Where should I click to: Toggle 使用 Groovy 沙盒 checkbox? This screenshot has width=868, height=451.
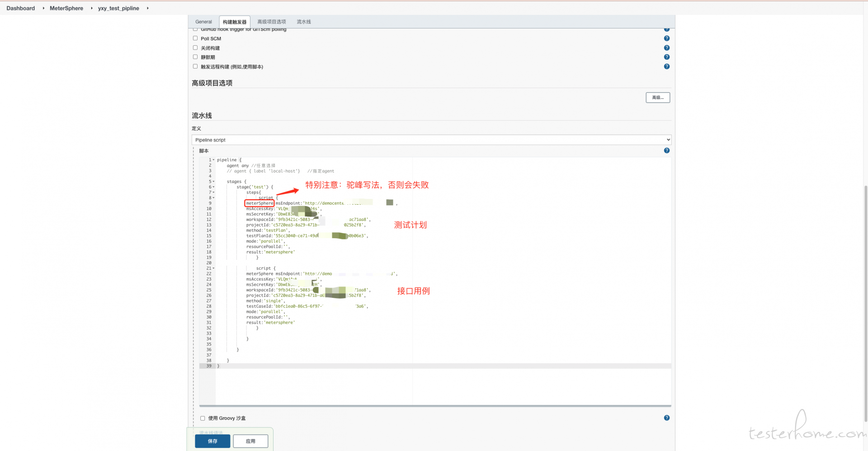203,418
